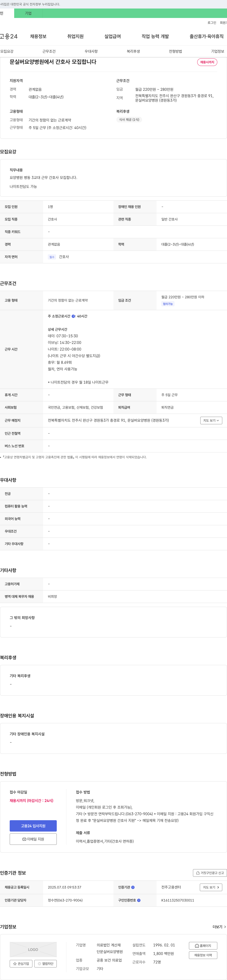Report via 거짓구인광고 신고 button
The width and height of the screenshot is (227, 980).
tap(210, 873)
